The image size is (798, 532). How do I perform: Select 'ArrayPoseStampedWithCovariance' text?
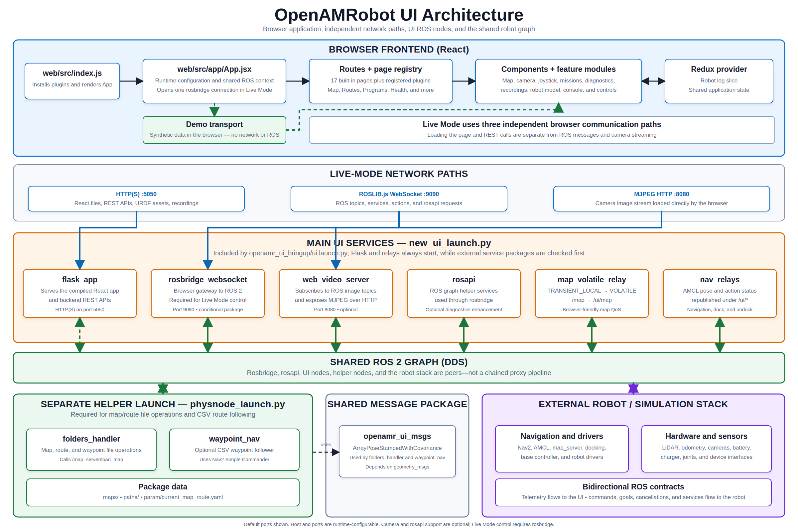(397, 448)
